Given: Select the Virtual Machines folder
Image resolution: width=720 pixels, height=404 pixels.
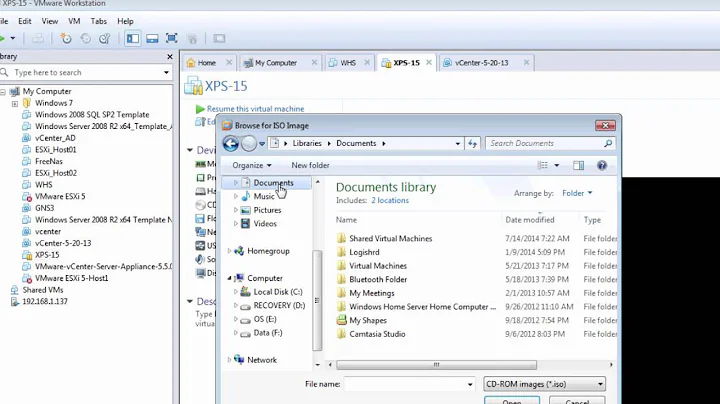Looking at the screenshot, I should tap(377, 266).
